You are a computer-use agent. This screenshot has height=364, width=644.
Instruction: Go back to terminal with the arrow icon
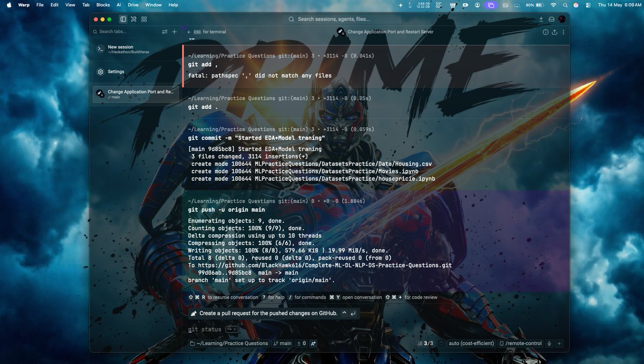tap(189, 32)
